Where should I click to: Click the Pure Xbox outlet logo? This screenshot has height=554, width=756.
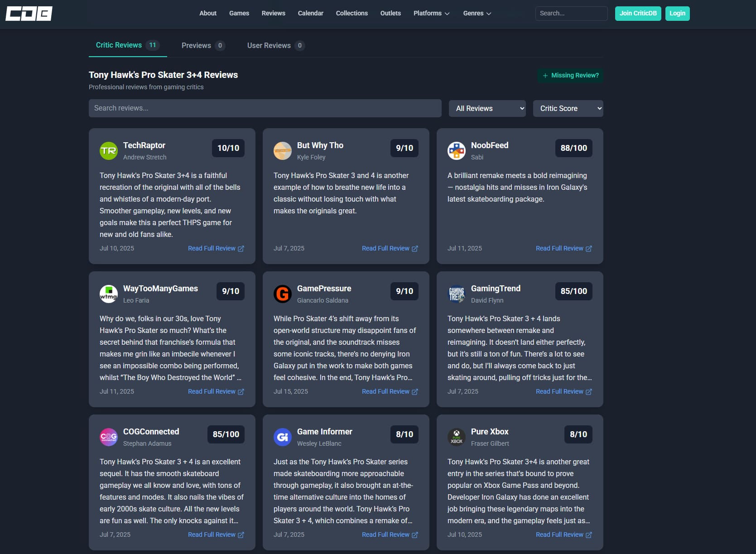tap(457, 437)
